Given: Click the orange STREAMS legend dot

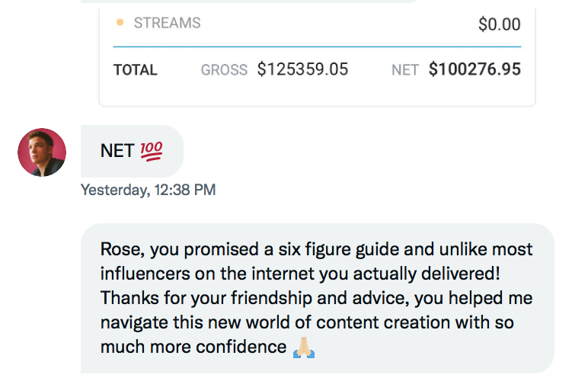Looking at the screenshot, I should (120, 23).
